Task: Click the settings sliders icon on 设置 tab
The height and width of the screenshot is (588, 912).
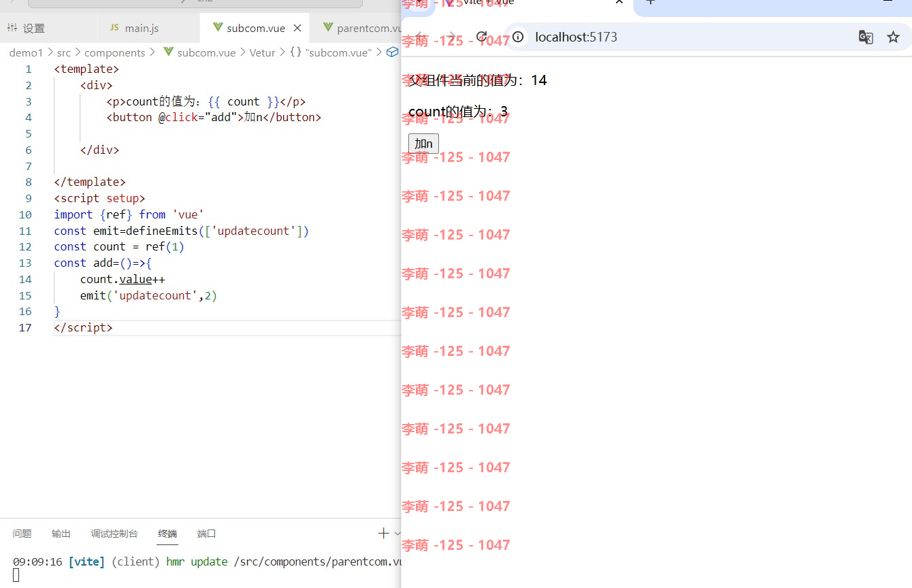Action: click(12, 28)
